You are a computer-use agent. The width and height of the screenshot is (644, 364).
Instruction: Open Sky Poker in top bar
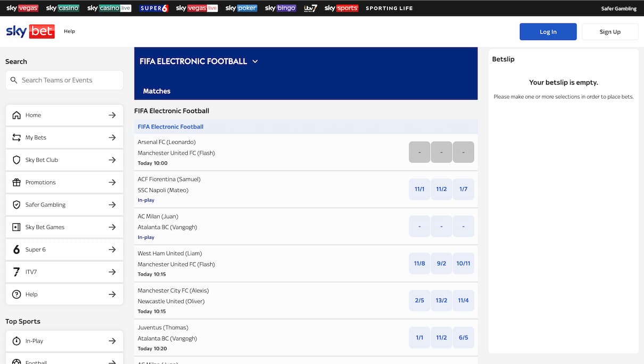point(241,8)
